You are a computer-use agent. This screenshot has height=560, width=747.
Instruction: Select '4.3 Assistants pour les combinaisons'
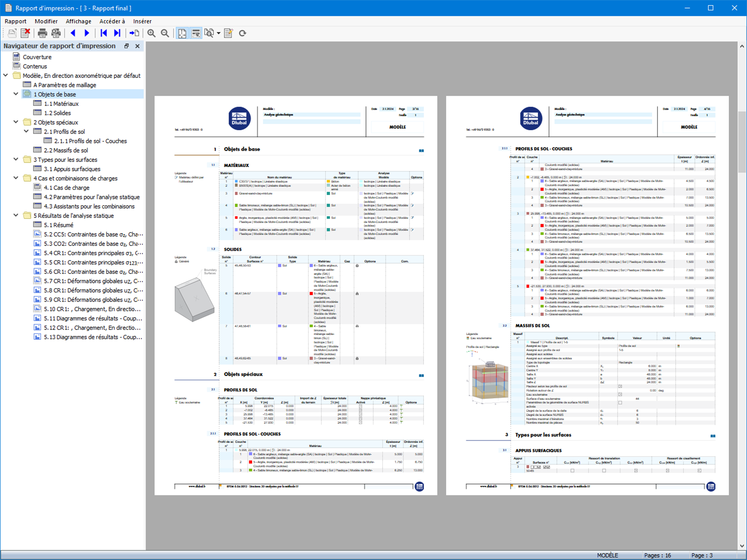click(x=89, y=206)
